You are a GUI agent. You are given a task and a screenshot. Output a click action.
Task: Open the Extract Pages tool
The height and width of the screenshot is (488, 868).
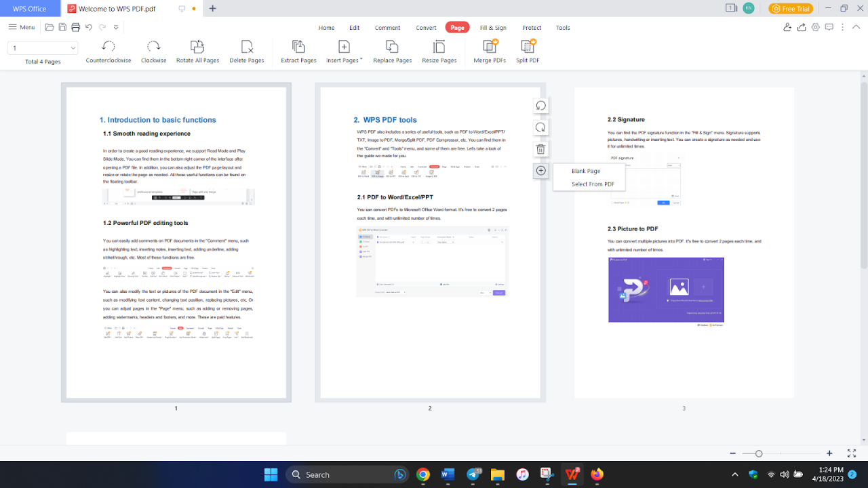(x=298, y=51)
